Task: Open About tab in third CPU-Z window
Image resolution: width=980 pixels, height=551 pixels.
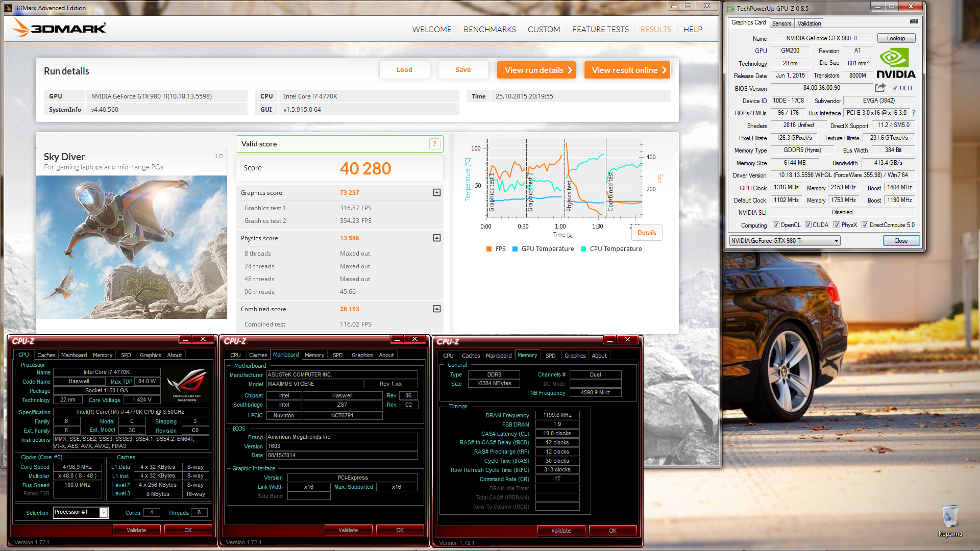Action: [x=599, y=356]
